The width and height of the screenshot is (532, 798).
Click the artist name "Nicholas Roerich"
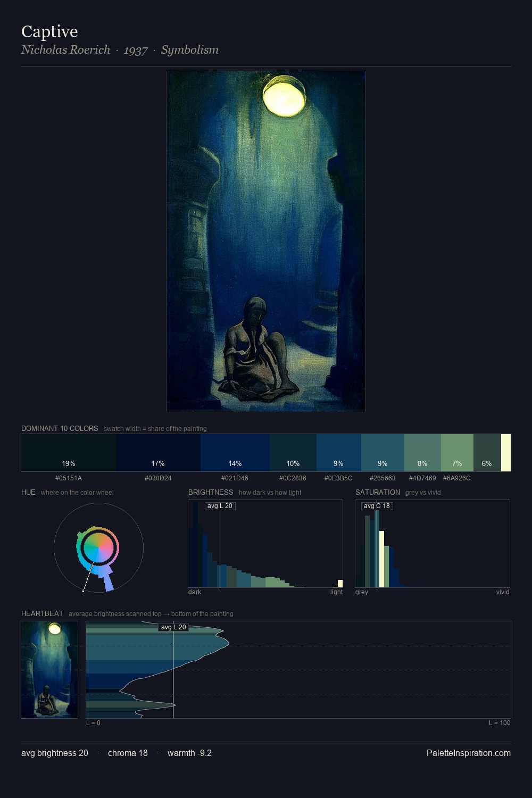pyautogui.click(x=65, y=49)
